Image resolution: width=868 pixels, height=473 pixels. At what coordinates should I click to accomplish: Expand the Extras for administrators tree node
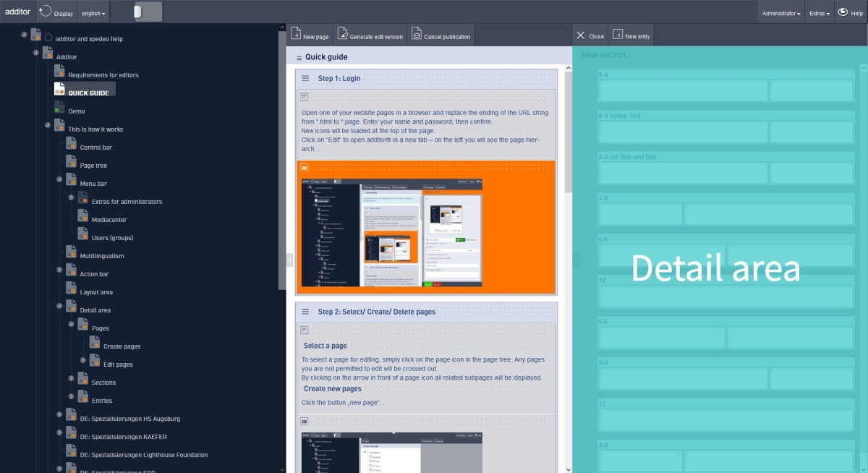71,197
